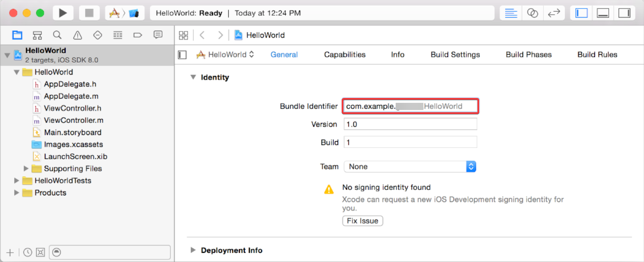Screen dimensions: 644x262
Task: Open the Report navigator
Action: click(x=158, y=35)
